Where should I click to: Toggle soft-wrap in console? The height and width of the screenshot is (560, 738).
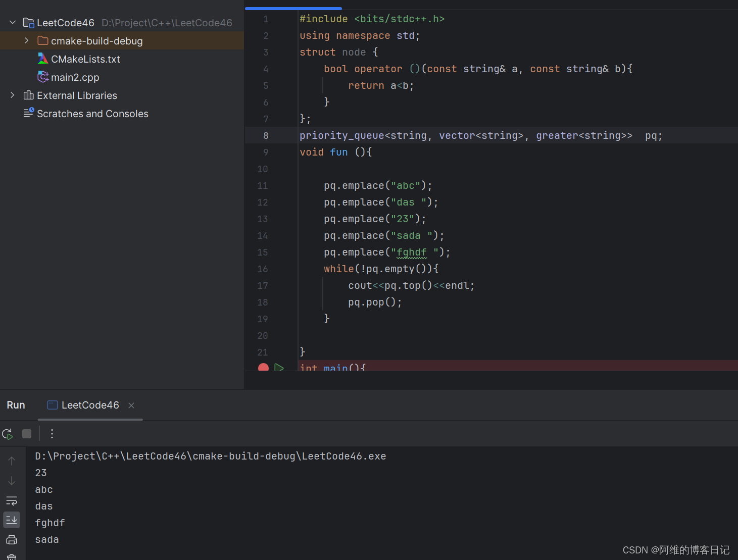[12, 500]
